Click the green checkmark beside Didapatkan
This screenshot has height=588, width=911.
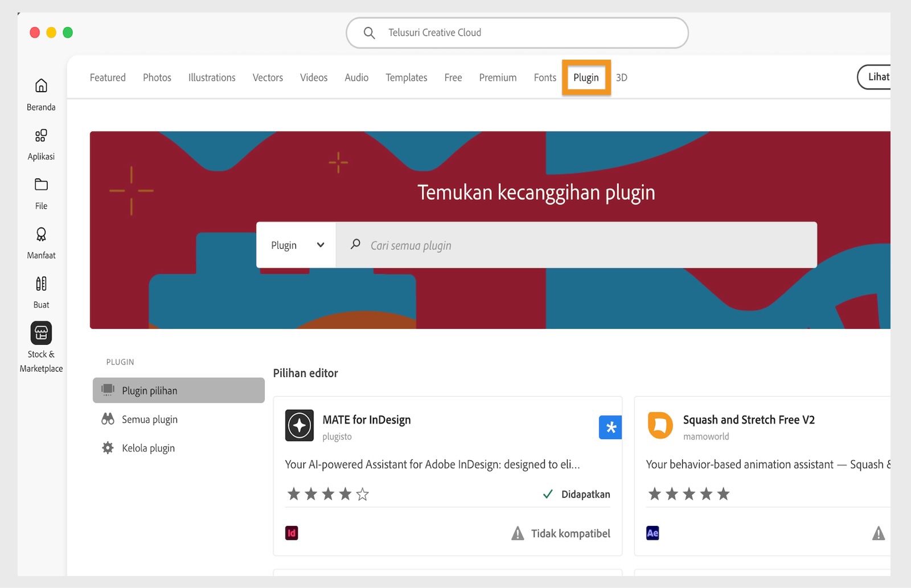pyautogui.click(x=548, y=494)
